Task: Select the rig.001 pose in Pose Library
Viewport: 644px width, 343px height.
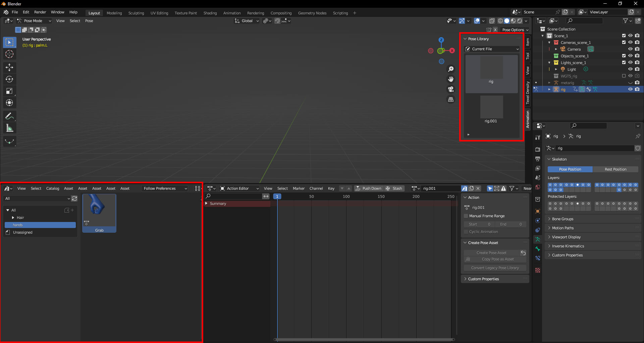Action: point(491,110)
